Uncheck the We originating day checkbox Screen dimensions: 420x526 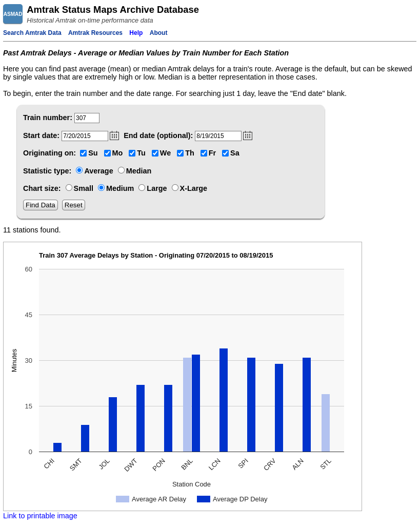[x=155, y=153]
